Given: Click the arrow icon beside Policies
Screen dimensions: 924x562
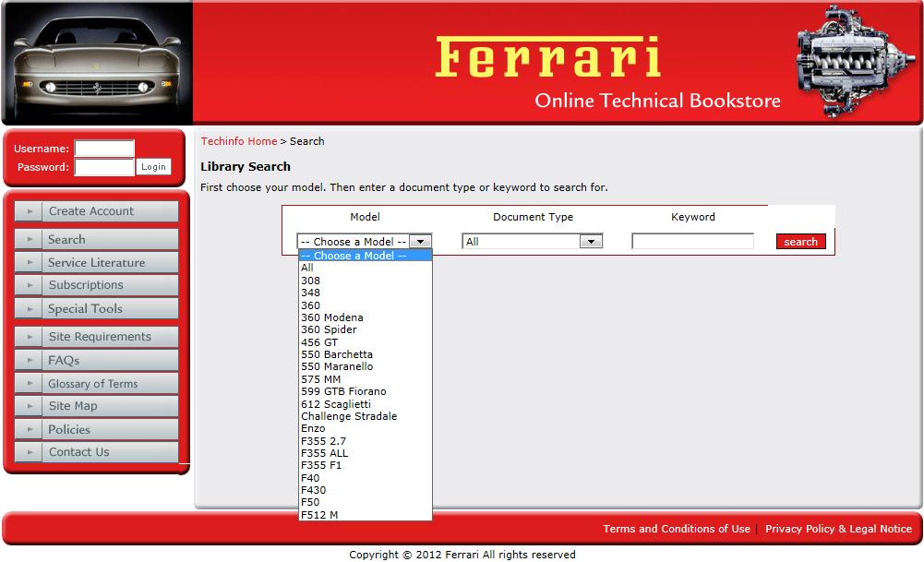Looking at the screenshot, I should coord(30,429).
